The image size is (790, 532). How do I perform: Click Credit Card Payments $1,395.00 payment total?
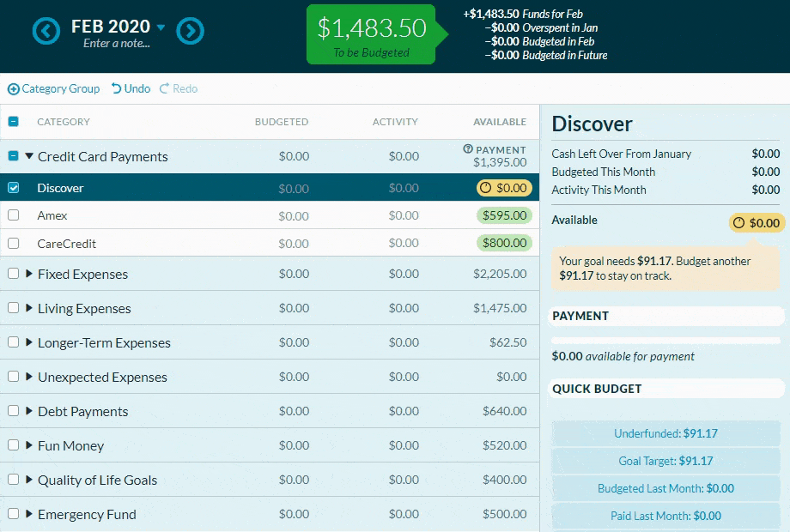(500, 162)
